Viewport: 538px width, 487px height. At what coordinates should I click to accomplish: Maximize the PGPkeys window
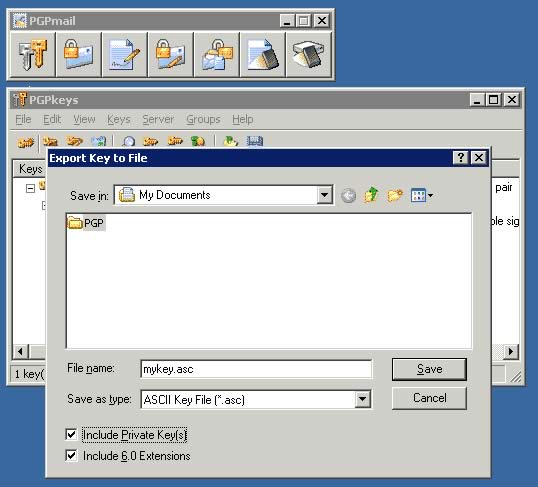pyautogui.click(x=493, y=100)
